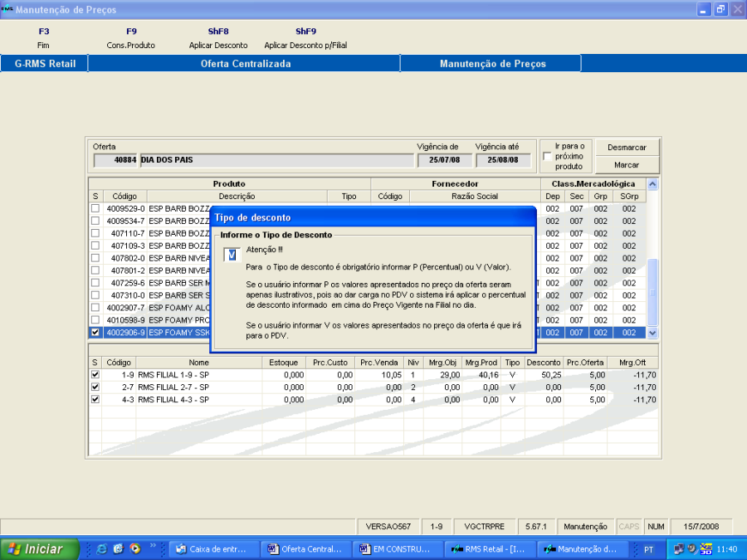Viewport: 747px width, 560px height.
Task: Click the offer name field DIA DOS PAIS
Action: coord(276,160)
